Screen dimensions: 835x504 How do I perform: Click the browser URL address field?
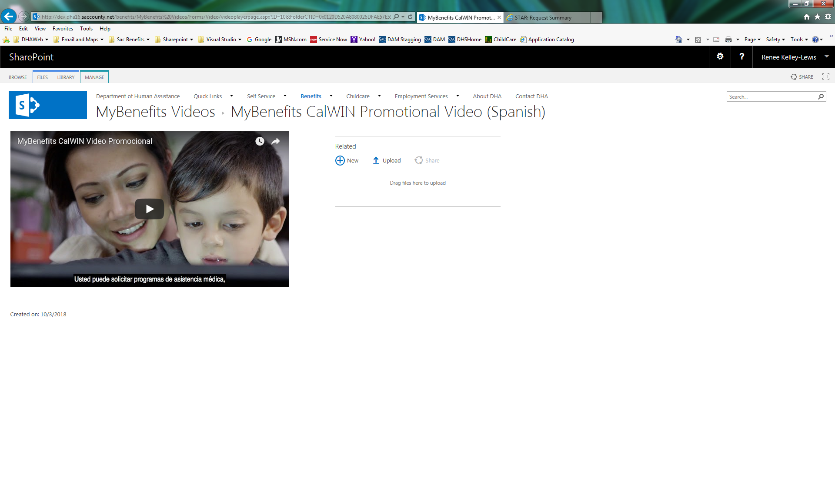216,17
